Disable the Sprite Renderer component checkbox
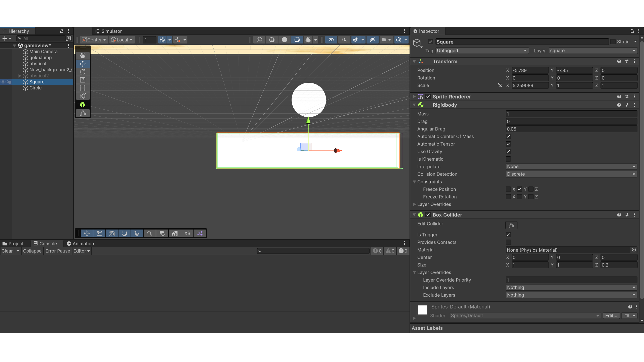 coord(428,97)
